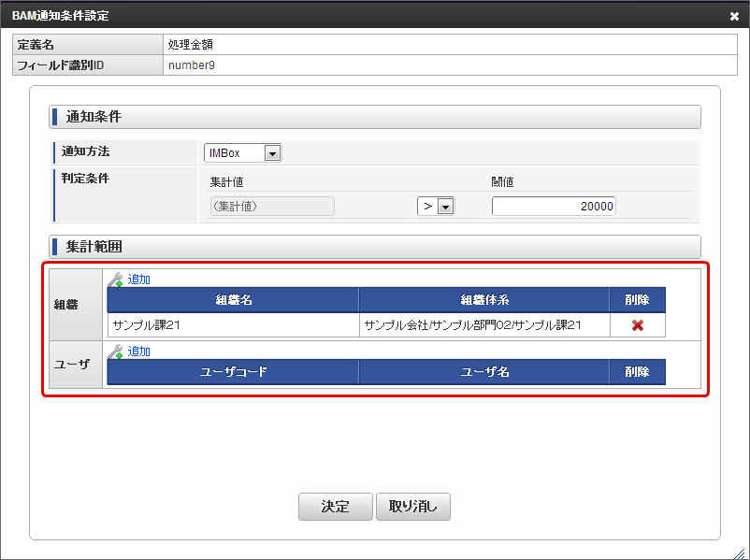750x560 pixels.
Task: Close the BAM通知条件設定 dialog
Action: 734,16
